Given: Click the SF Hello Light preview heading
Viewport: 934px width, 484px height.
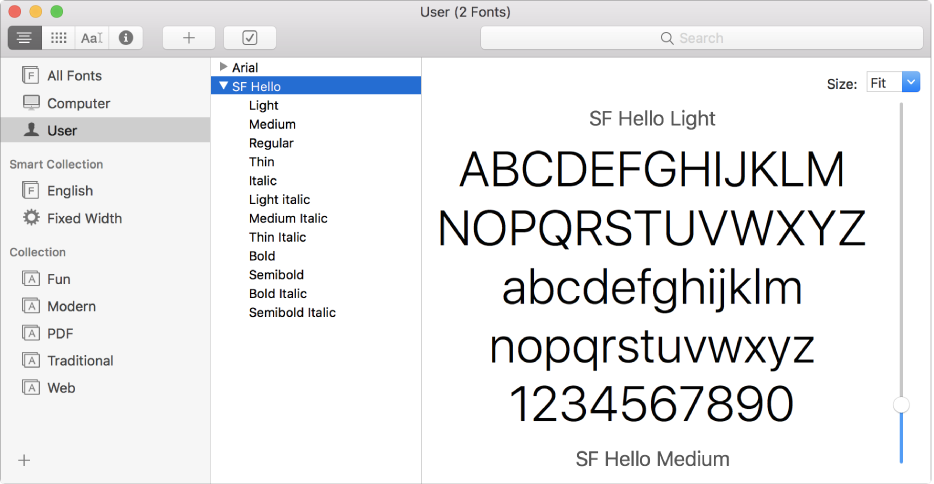Looking at the screenshot, I should (652, 118).
